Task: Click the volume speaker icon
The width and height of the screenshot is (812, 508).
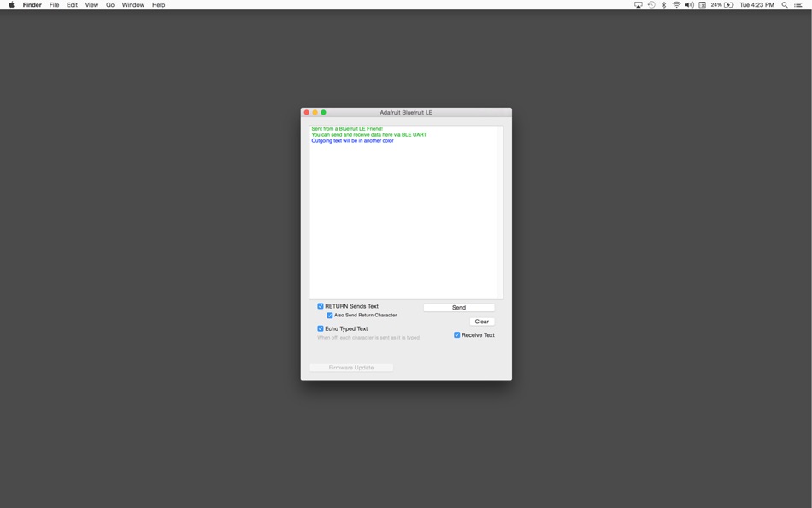Action: [689, 4]
